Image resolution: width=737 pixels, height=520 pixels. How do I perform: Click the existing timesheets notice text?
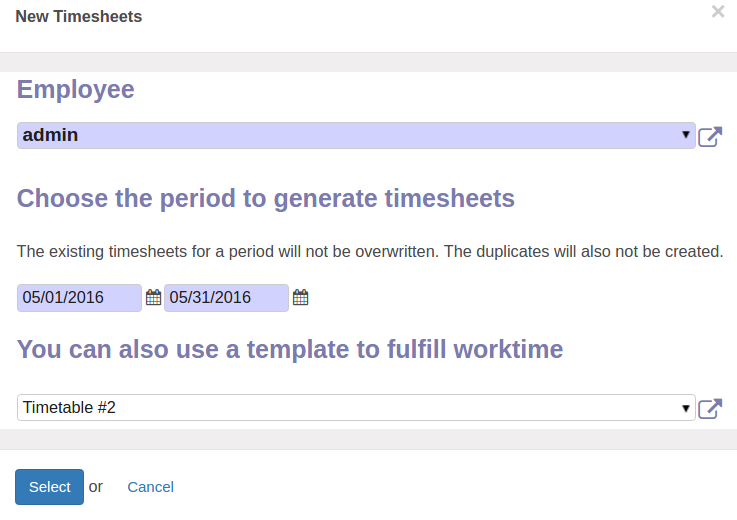(x=370, y=251)
